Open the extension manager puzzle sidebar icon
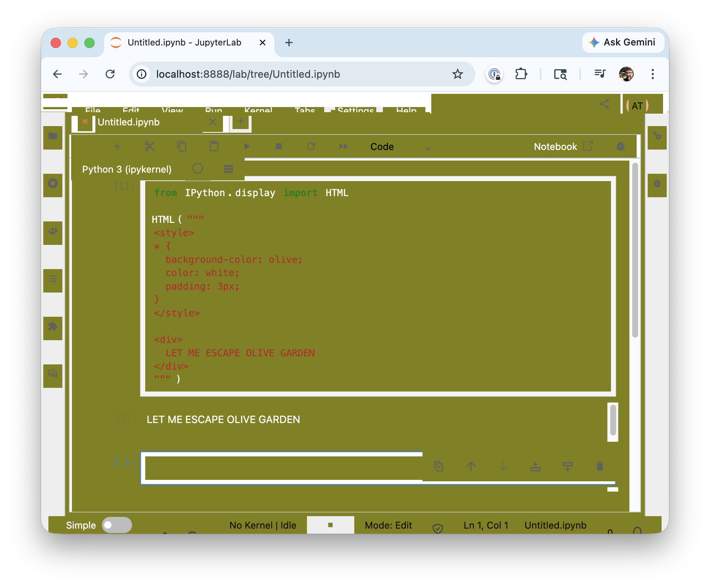 [x=53, y=326]
